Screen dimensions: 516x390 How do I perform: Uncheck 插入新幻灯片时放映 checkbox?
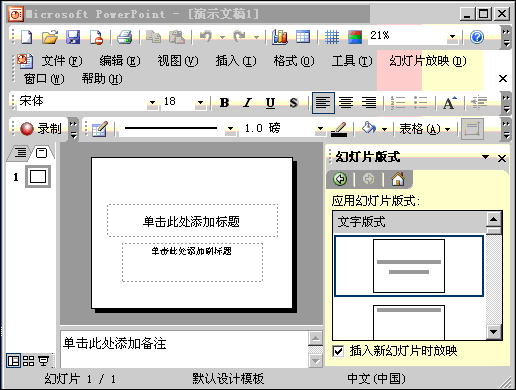tap(338, 351)
